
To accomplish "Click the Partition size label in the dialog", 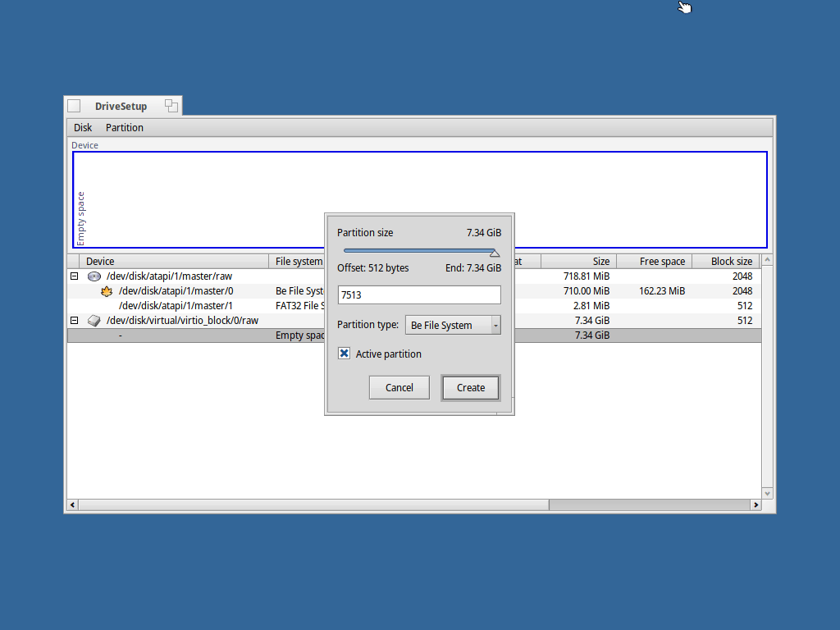I will [x=365, y=232].
